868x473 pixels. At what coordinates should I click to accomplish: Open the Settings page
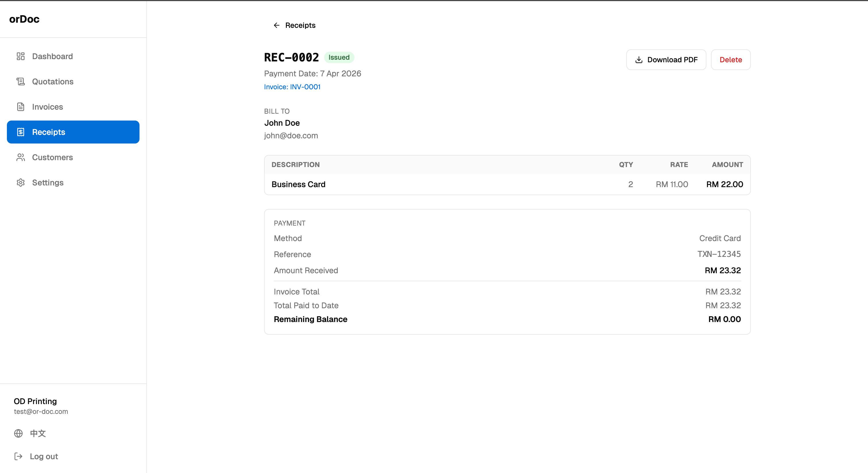pyautogui.click(x=73, y=183)
